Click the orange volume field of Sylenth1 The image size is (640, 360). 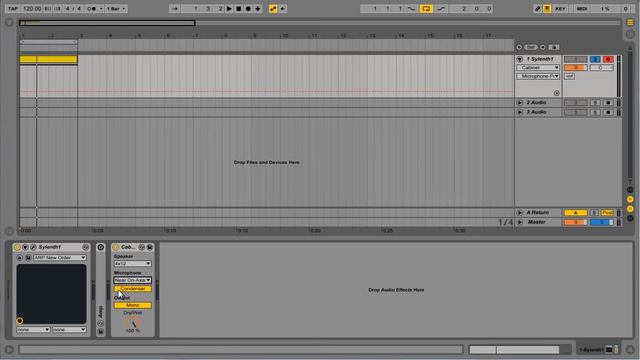576,68
